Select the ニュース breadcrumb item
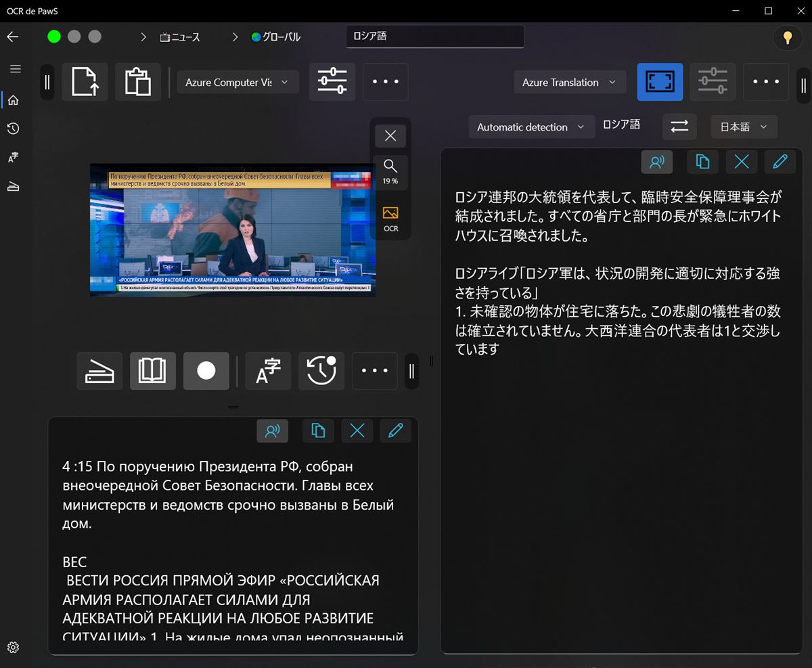The width and height of the screenshot is (812, 668). pyautogui.click(x=180, y=37)
